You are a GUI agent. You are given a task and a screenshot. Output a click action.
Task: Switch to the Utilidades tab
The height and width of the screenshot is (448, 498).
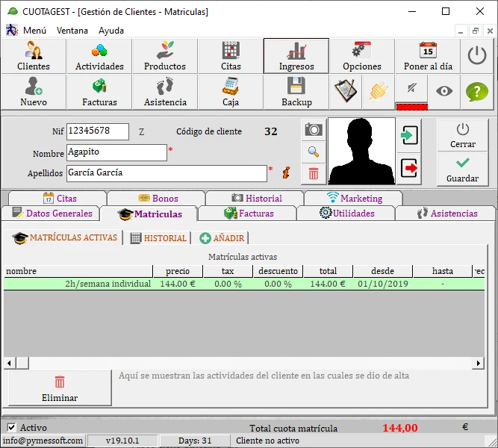click(x=346, y=214)
